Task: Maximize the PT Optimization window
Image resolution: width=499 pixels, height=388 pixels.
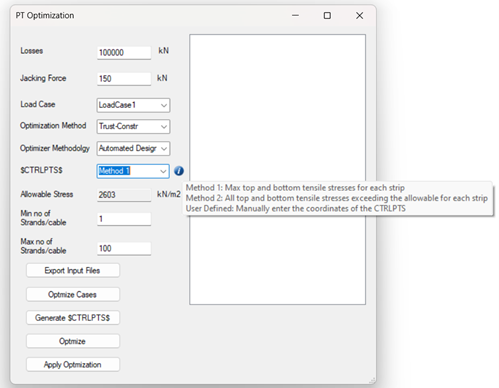Action: click(327, 15)
